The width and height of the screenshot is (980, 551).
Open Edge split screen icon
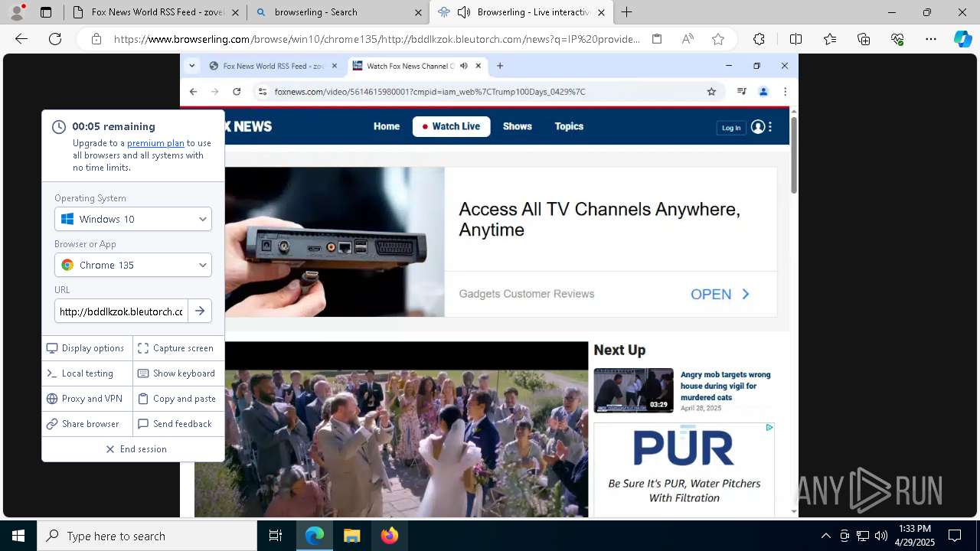point(795,39)
